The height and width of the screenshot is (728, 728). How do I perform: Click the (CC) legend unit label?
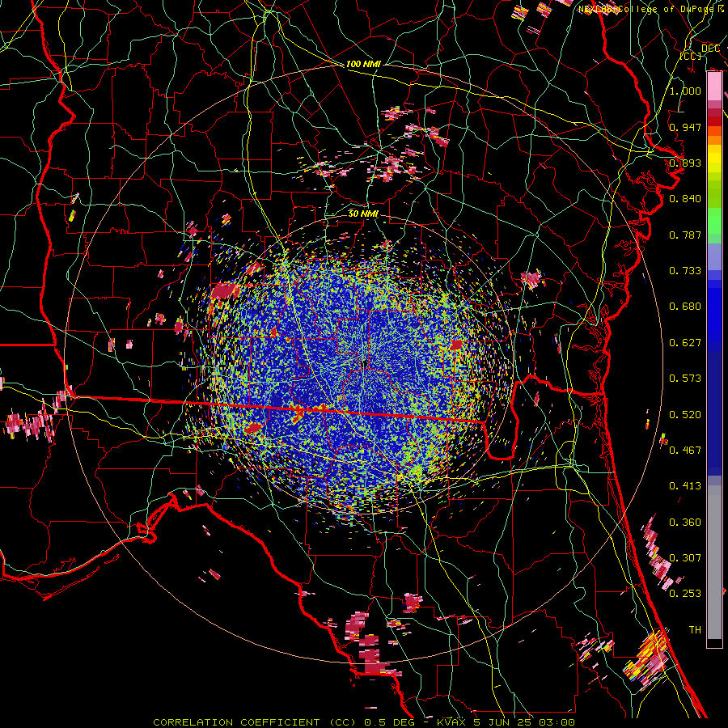pos(691,56)
